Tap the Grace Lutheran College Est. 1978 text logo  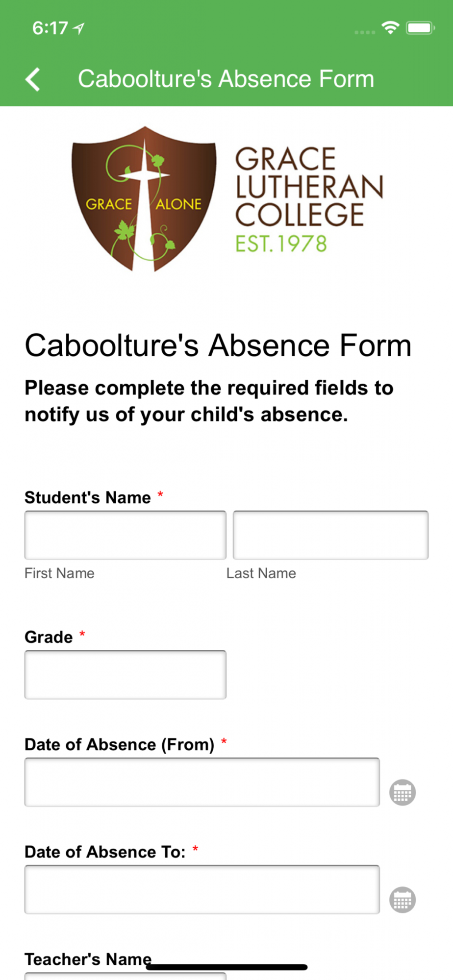309,200
